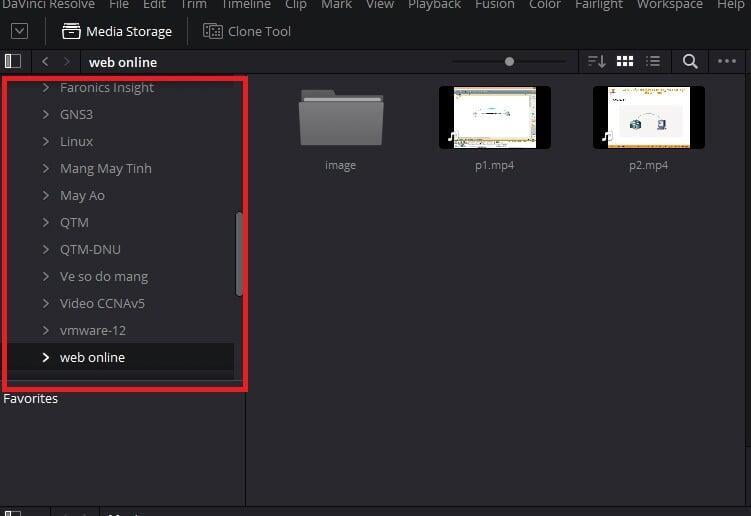Image resolution: width=751 pixels, height=516 pixels.
Task: Select the p1.mp4 video thumbnail
Action: (495, 117)
